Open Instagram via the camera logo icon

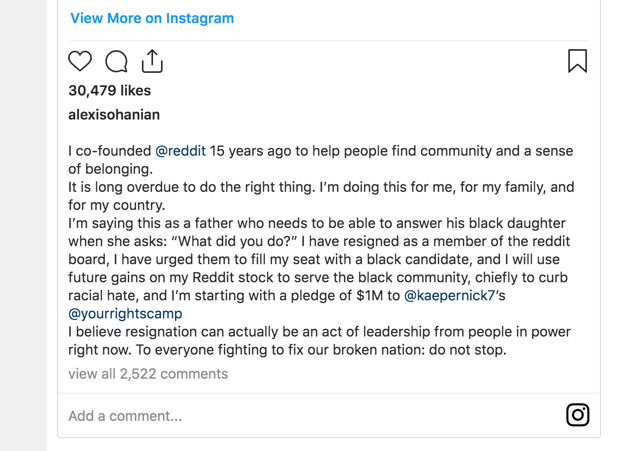tap(578, 415)
